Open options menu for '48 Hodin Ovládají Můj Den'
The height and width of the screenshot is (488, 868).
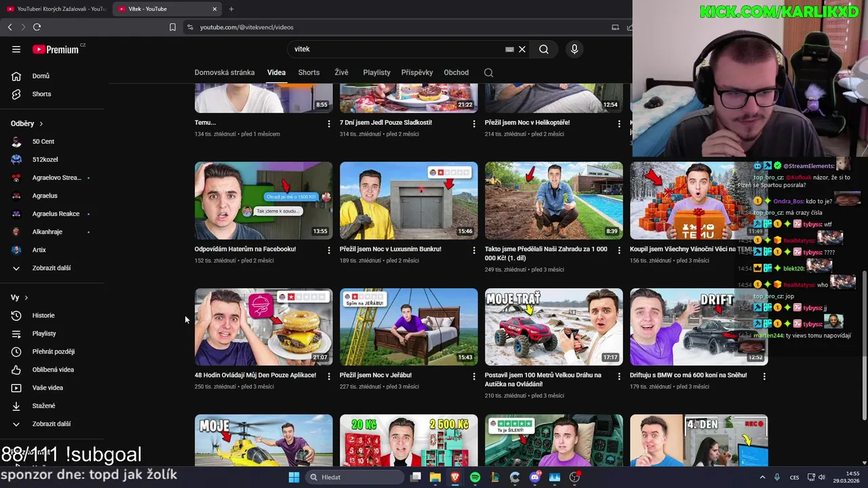pos(329,376)
